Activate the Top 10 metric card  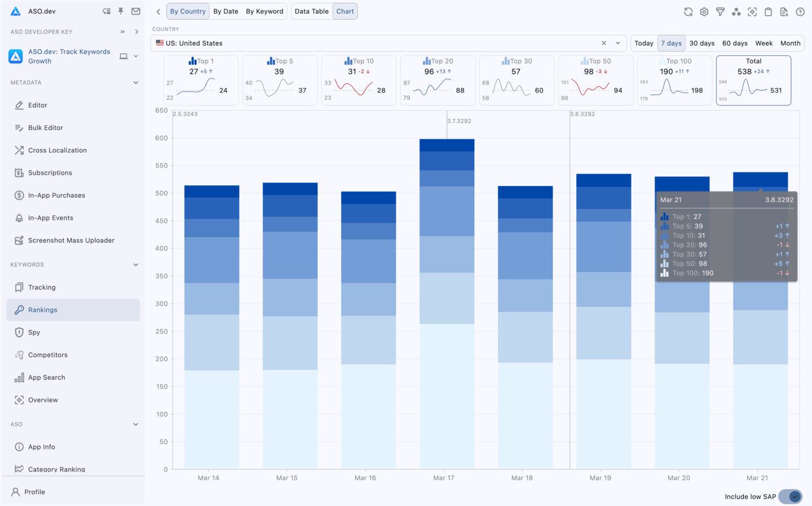359,80
